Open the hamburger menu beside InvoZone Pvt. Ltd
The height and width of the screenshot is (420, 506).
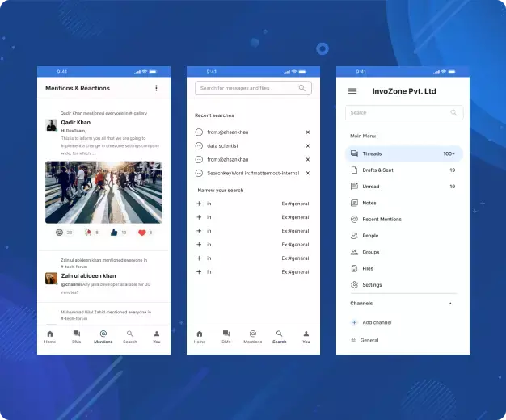pyautogui.click(x=352, y=91)
